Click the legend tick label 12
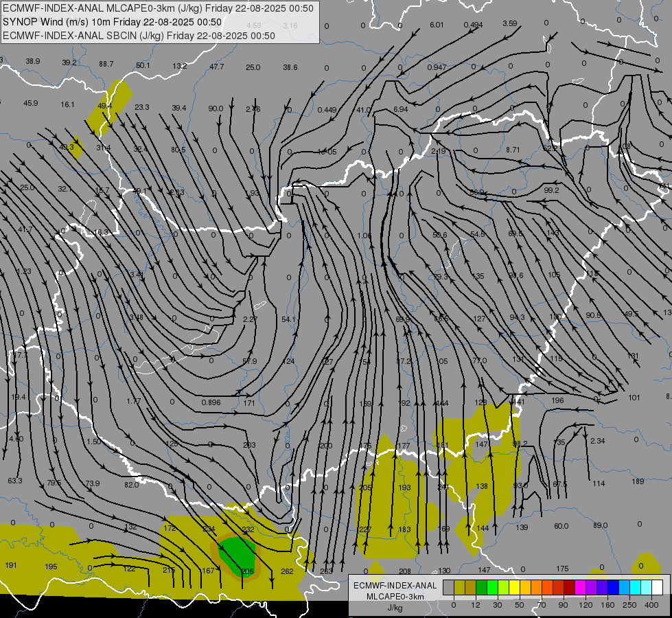 475,605
